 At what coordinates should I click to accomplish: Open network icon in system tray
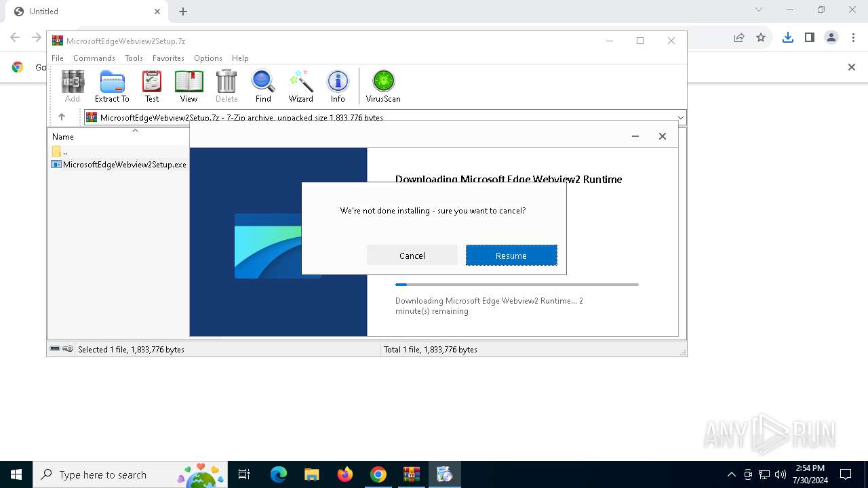(764, 474)
